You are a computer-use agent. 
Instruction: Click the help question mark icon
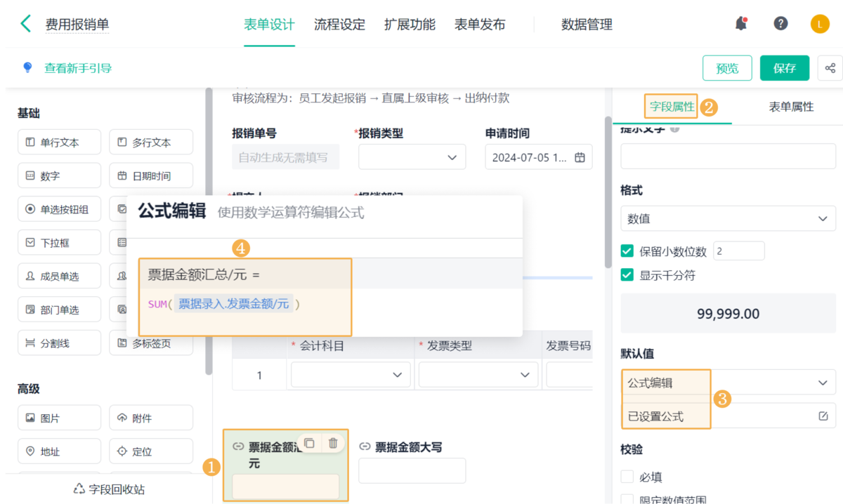point(780,24)
